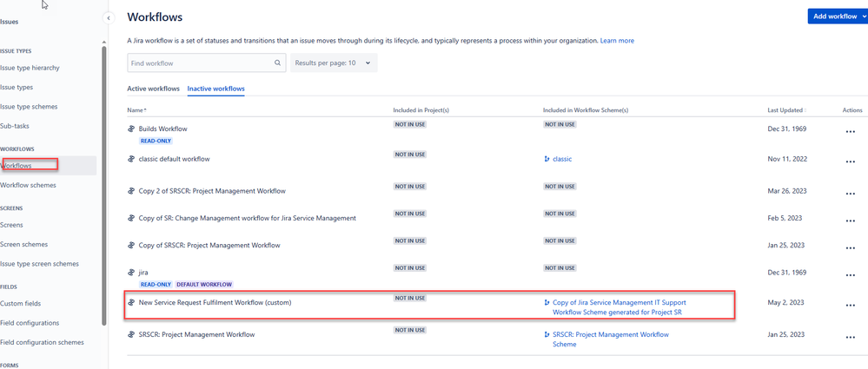
Task: Click the Feb 5, 2023 date cell
Action: tap(785, 218)
